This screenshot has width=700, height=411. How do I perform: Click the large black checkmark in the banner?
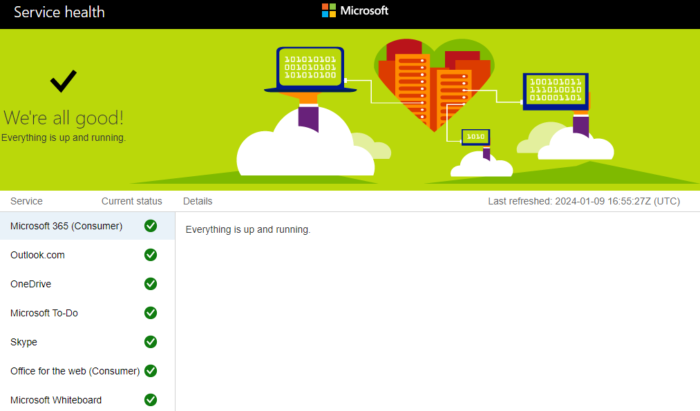pyautogui.click(x=63, y=81)
